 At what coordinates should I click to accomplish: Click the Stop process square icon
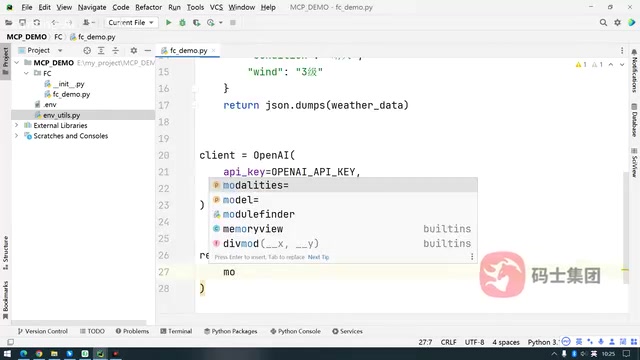pos(233,22)
